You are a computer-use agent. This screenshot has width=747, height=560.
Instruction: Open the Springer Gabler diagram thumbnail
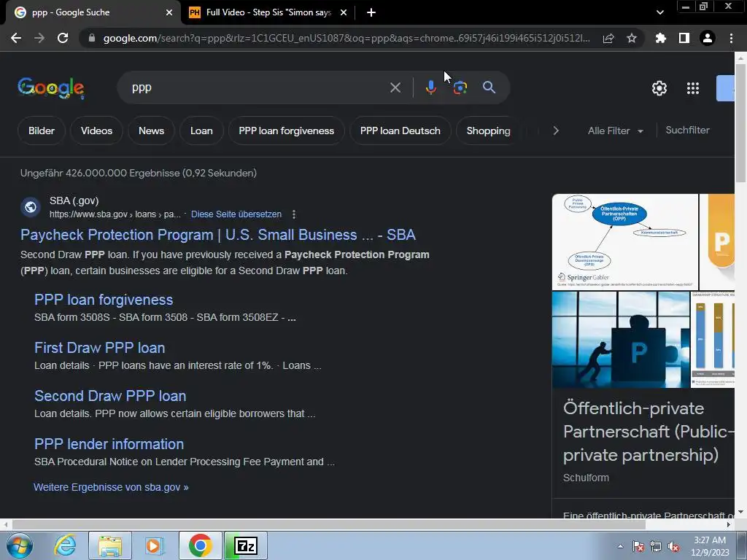click(x=624, y=241)
